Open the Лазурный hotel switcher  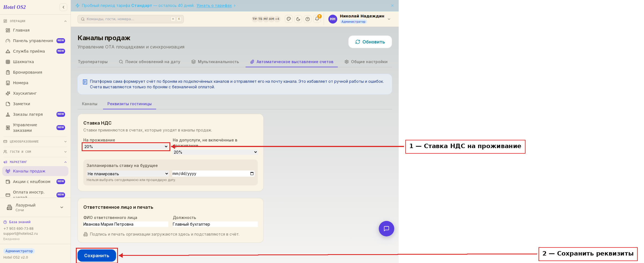pyautogui.click(x=35, y=207)
